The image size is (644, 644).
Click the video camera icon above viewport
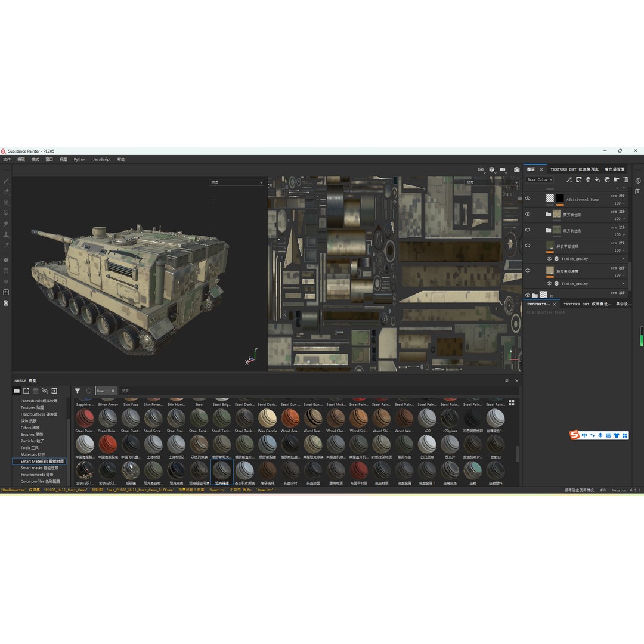[x=503, y=169]
